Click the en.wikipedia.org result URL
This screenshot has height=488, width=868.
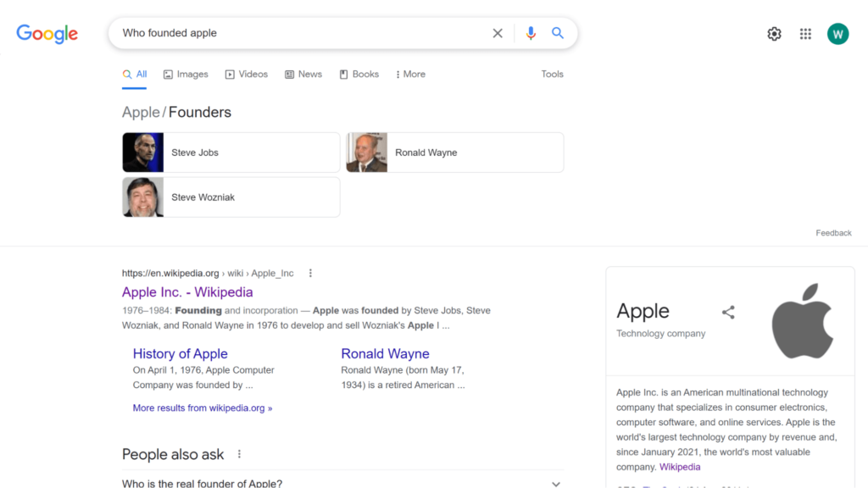click(x=208, y=274)
